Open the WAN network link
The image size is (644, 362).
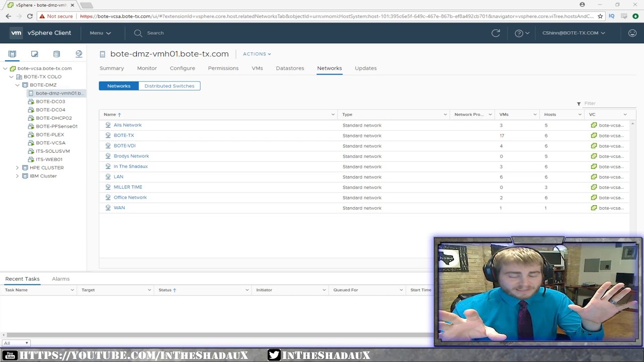119,208
